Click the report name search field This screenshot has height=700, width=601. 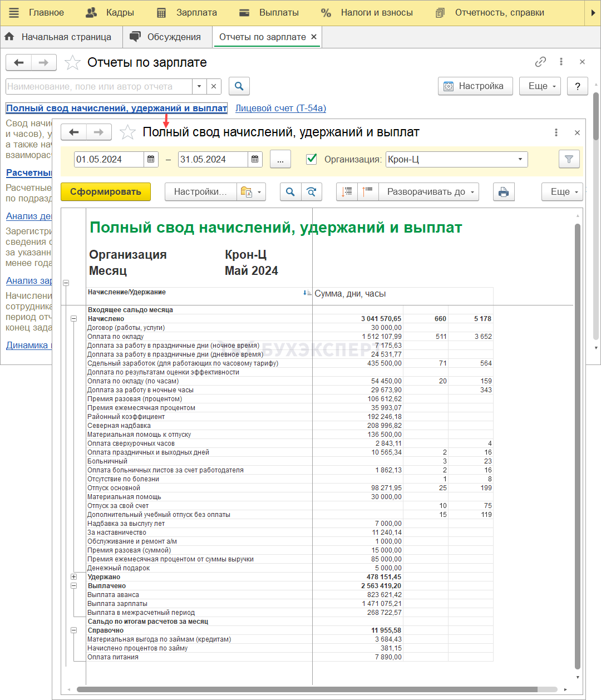pyautogui.click(x=99, y=87)
